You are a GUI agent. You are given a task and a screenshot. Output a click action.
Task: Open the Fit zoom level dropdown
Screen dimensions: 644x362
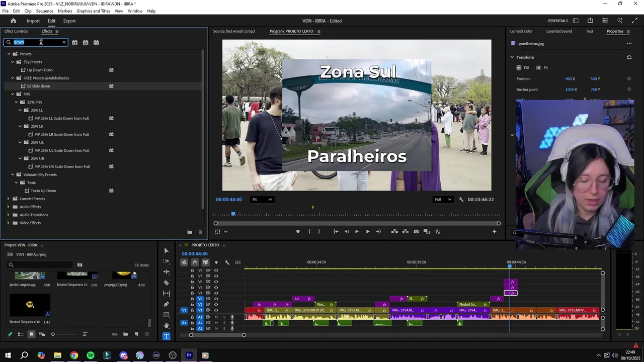pyautogui.click(x=262, y=200)
